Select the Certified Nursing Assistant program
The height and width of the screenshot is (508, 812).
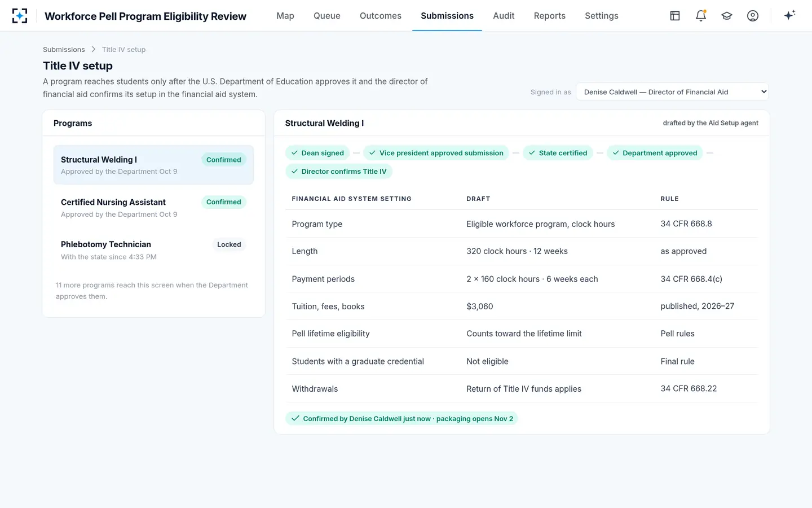pos(153,208)
